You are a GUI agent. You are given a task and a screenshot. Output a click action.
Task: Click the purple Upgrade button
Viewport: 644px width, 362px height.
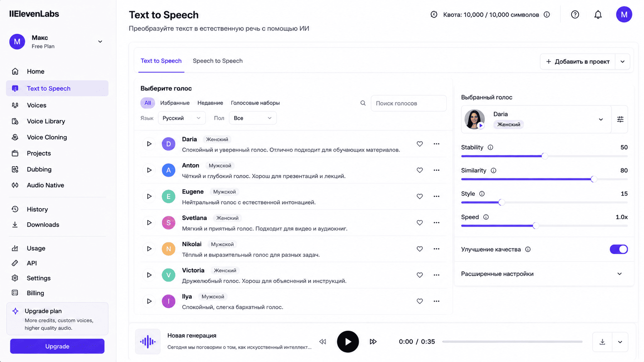pos(57,346)
